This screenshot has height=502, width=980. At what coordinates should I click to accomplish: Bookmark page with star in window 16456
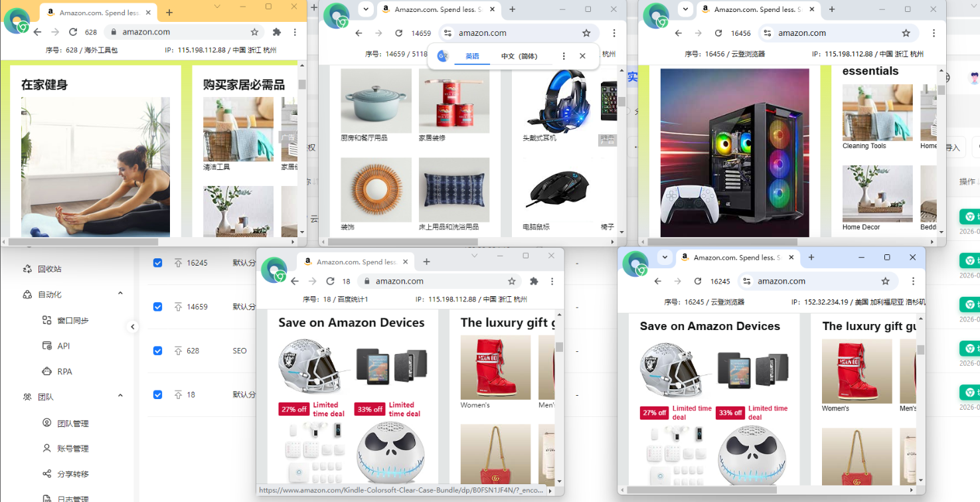pyautogui.click(x=906, y=33)
